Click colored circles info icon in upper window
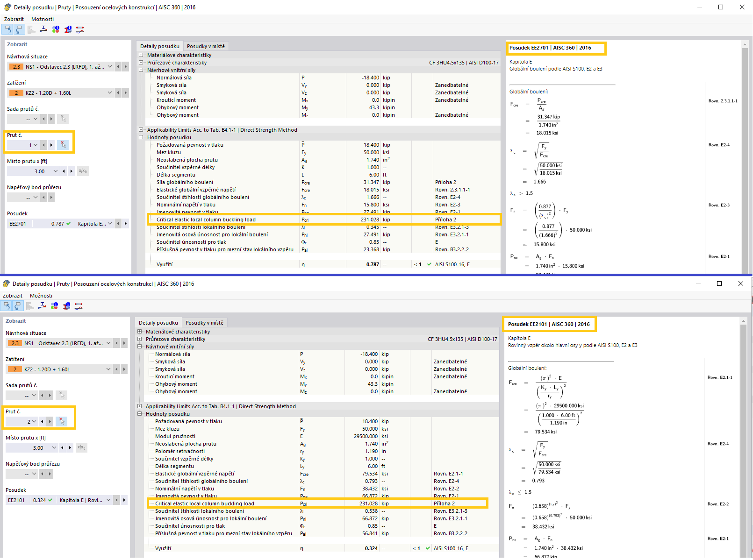Screen dimensions: 753x560 (56, 29)
